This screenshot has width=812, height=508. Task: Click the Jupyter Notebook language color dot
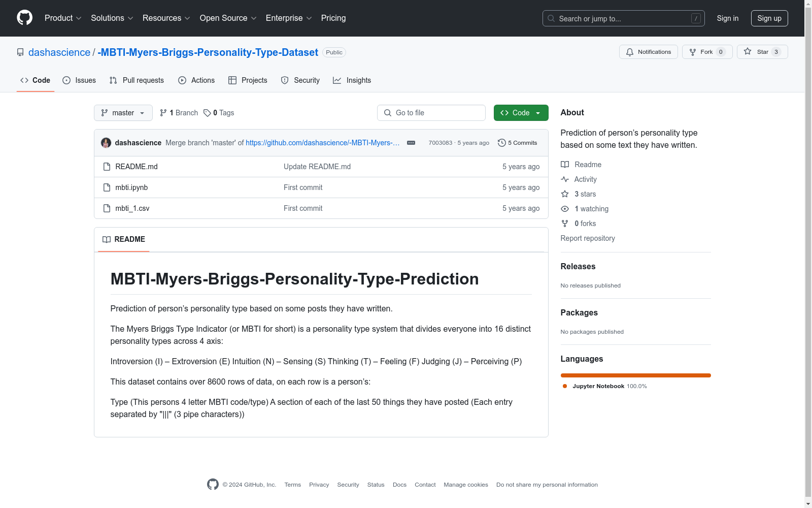click(565, 386)
